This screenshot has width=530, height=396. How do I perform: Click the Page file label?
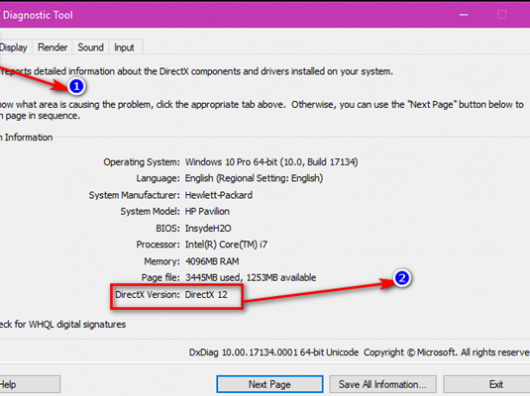(161, 277)
